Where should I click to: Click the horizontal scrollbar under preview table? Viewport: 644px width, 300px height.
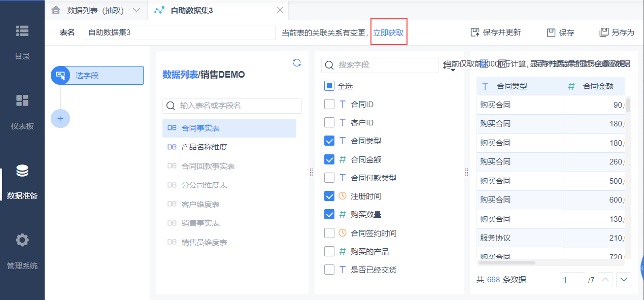click(x=507, y=262)
